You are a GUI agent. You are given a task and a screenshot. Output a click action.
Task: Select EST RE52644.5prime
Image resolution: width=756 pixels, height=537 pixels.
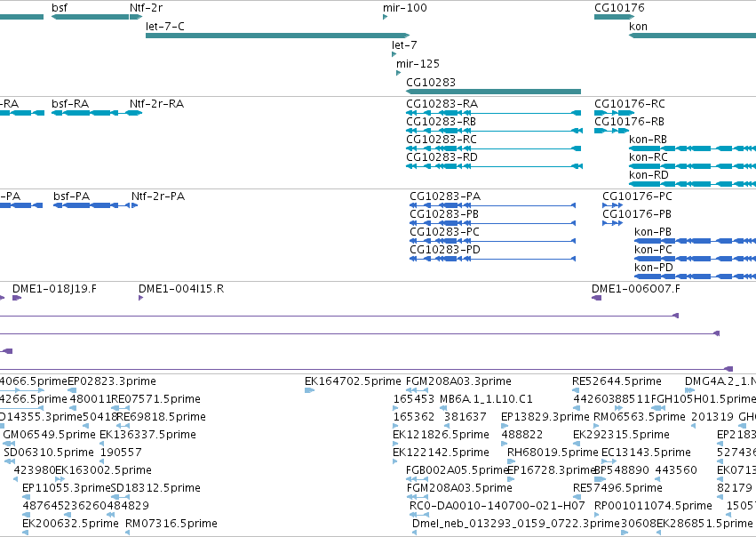pos(617,381)
